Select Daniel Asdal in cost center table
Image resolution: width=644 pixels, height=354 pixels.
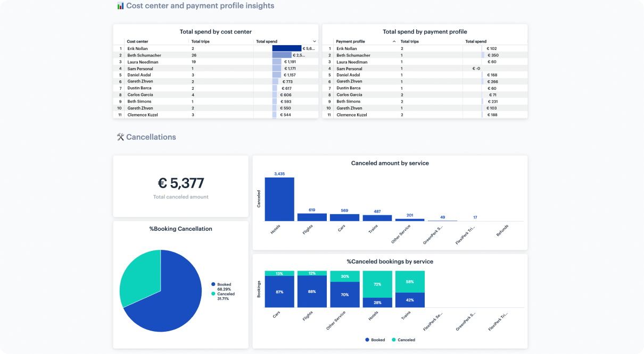coord(139,75)
